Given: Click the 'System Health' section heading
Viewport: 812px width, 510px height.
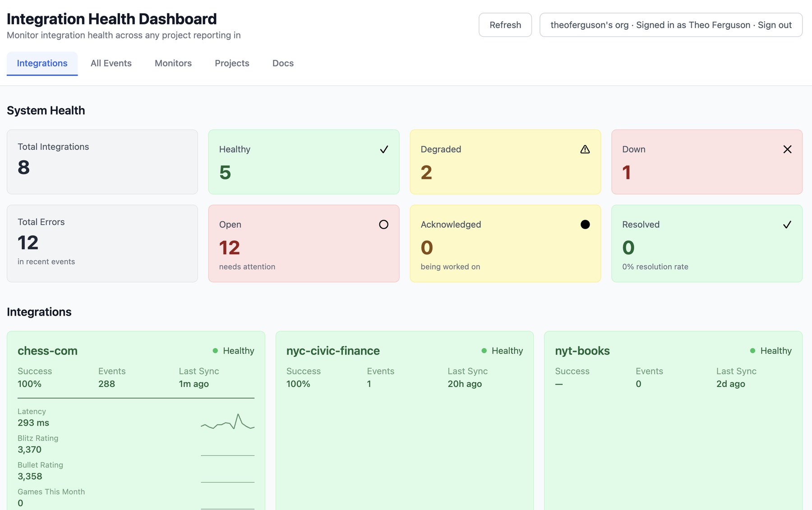Looking at the screenshot, I should point(46,110).
